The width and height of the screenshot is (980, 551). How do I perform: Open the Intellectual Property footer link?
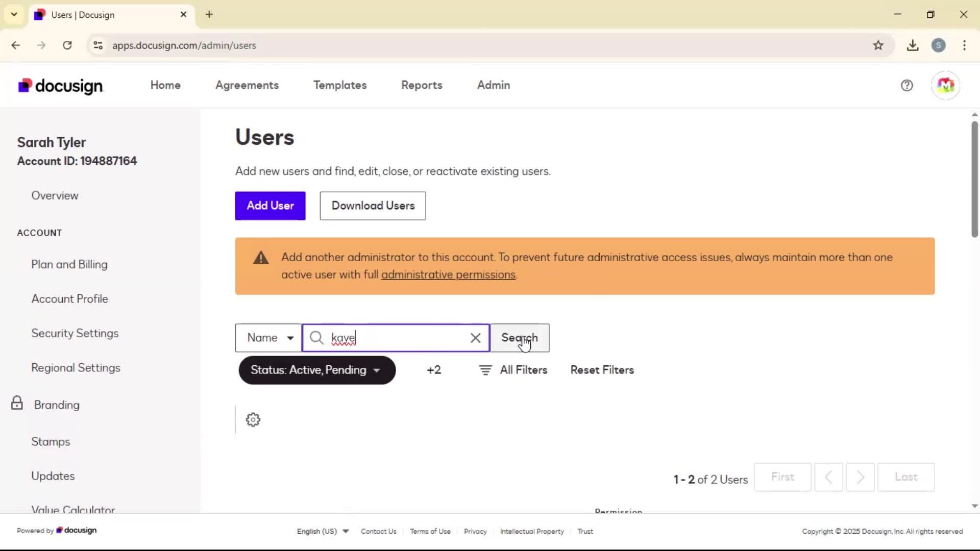point(532,531)
